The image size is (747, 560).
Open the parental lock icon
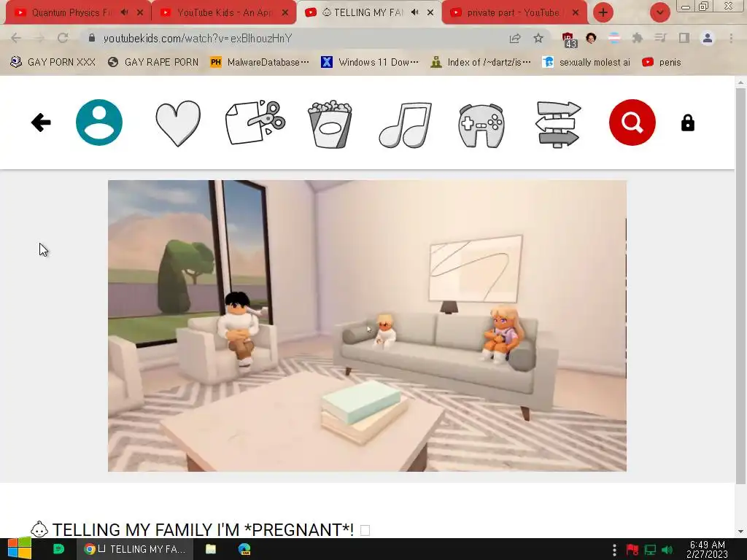(687, 122)
